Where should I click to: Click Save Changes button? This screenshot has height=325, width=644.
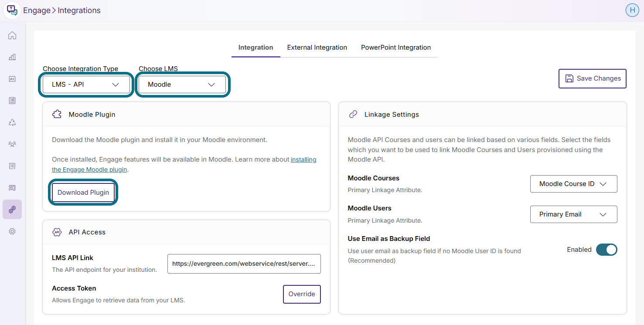[x=593, y=78]
